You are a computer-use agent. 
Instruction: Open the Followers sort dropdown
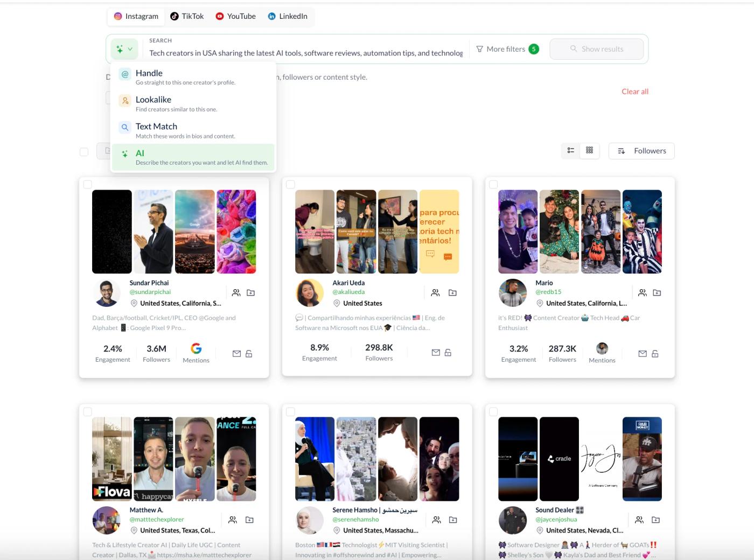[641, 151]
